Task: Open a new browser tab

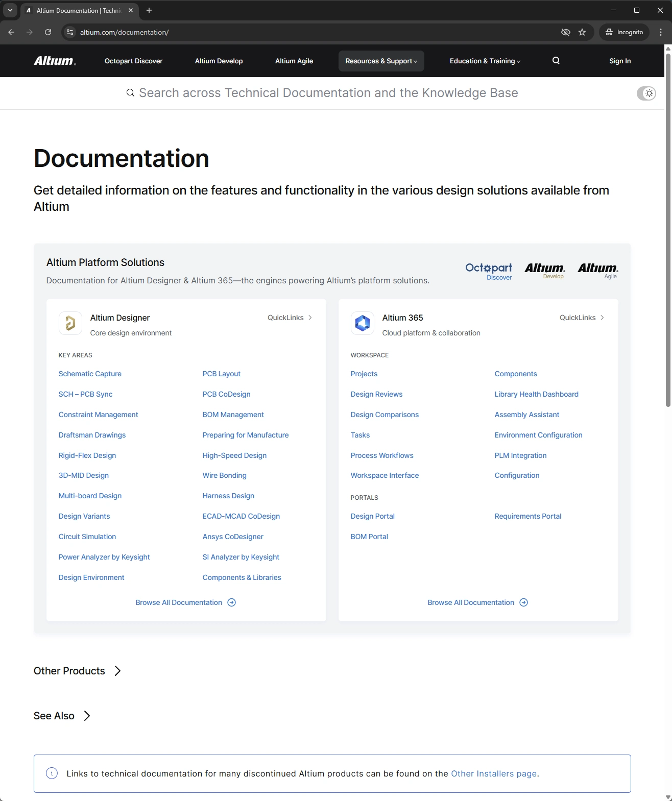Action: (x=149, y=10)
